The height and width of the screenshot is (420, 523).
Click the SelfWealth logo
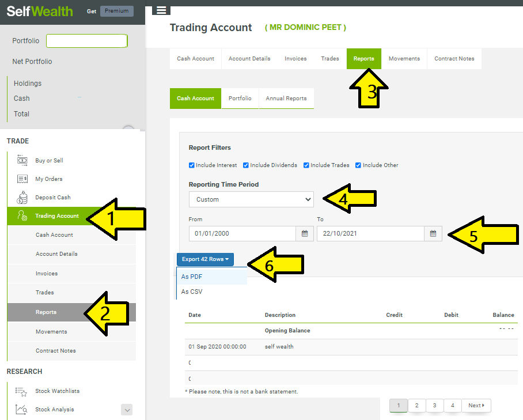(x=40, y=12)
